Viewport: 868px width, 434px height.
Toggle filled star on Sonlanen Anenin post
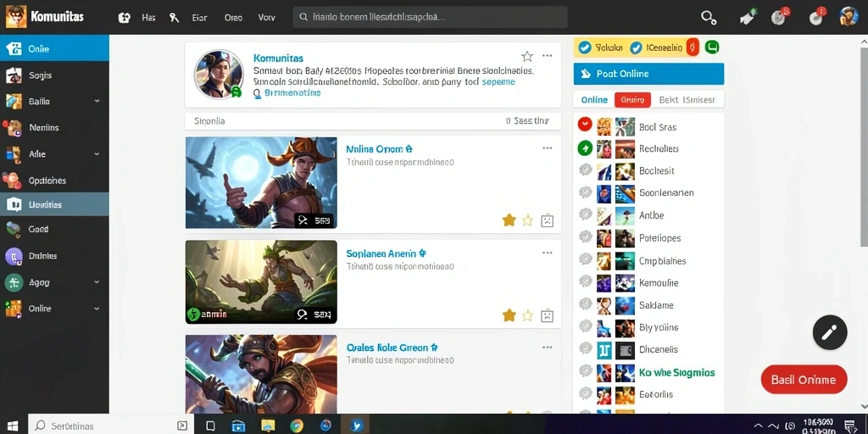(x=509, y=315)
